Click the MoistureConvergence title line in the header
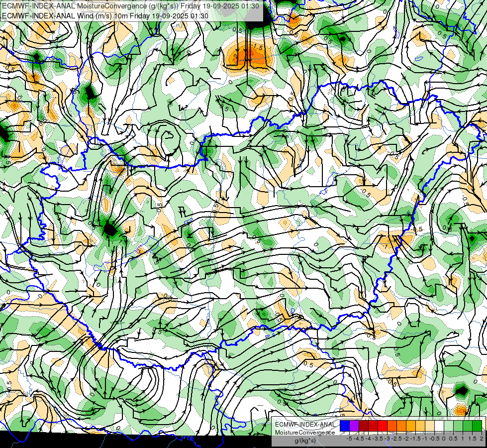This screenshot has height=448, width=487. 130,6
